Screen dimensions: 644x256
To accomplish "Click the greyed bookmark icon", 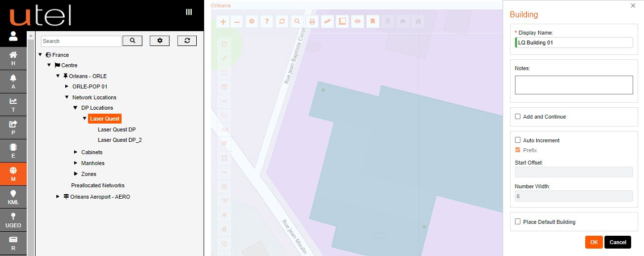I will [x=388, y=22].
